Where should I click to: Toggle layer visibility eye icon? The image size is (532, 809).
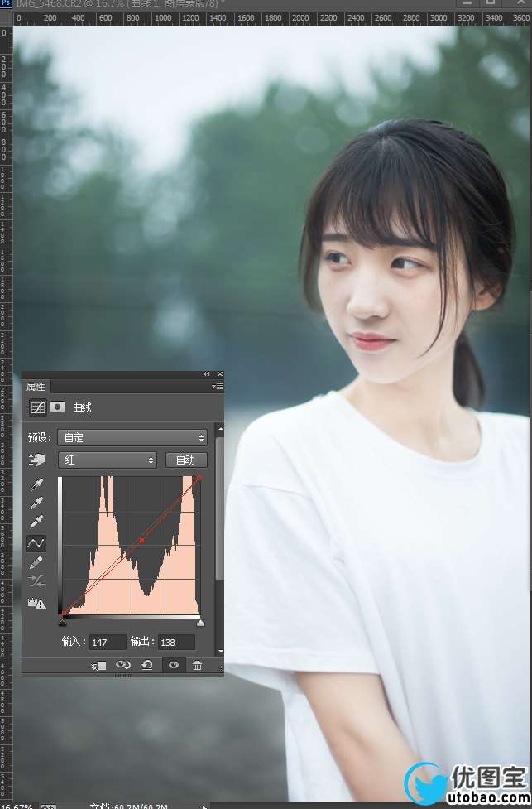pos(173,665)
